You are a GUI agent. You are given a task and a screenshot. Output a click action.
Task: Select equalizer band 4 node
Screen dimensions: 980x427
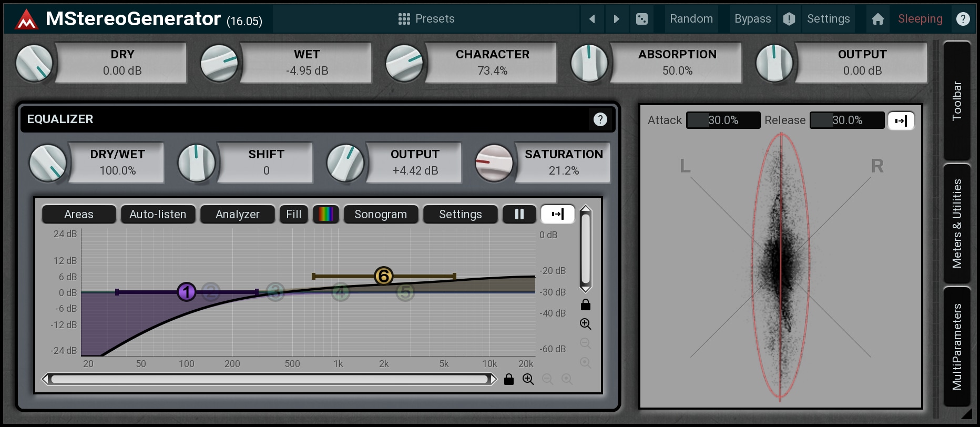pyautogui.click(x=341, y=292)
